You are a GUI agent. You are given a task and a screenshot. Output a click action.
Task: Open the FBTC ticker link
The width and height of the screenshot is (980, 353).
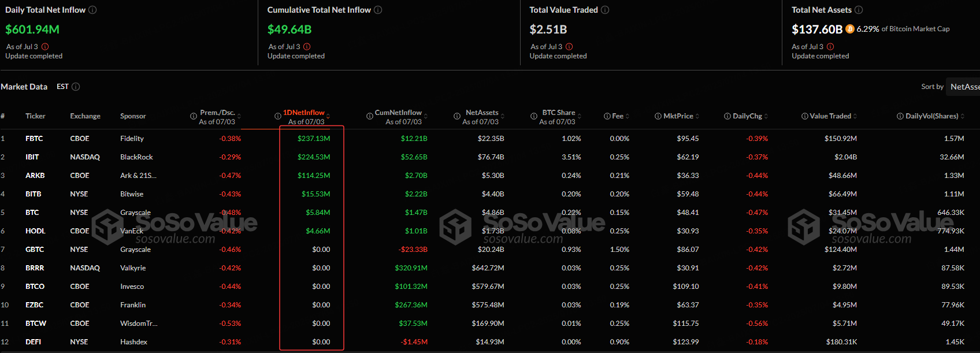34,139
